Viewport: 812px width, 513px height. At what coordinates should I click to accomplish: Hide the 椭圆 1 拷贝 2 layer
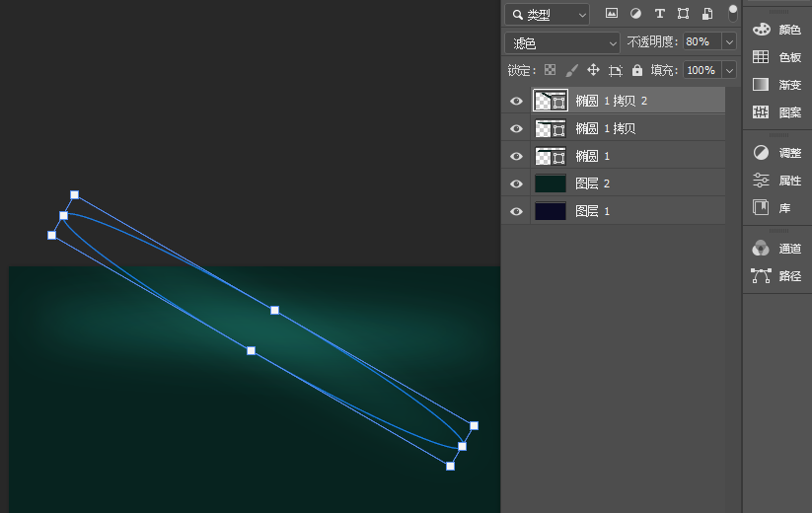(516, 101)
